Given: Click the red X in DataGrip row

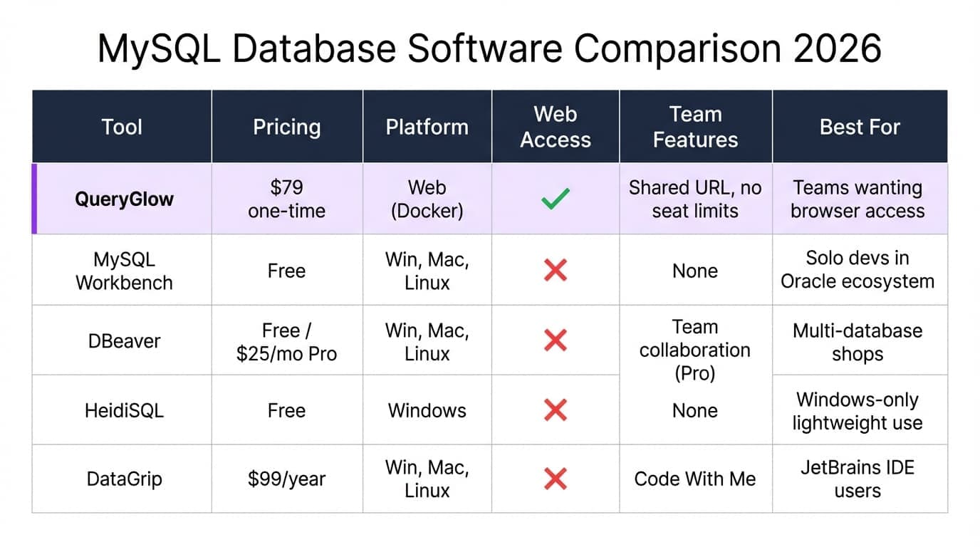Looking at the screenshot, I should [x=555, y=479].
